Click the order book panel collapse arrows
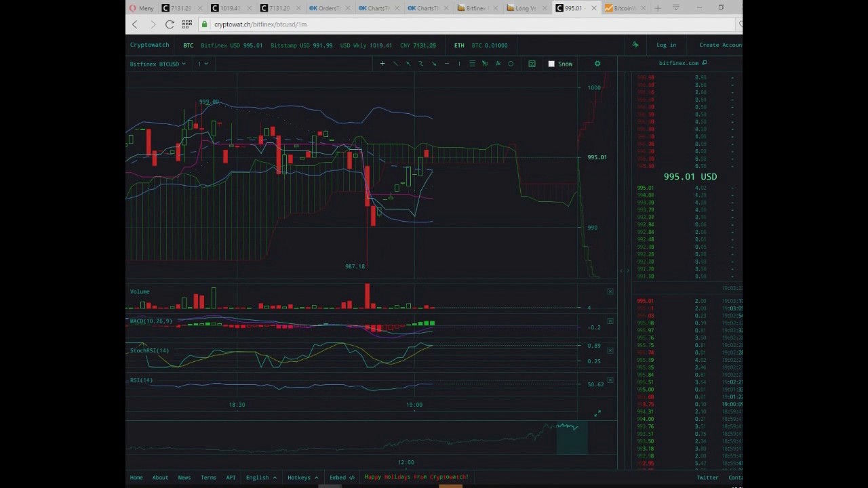The width and height of the screenshot is (868, 488). (x=624, y=271)
